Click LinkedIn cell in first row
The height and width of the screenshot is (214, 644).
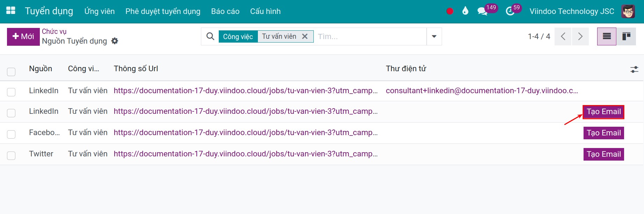pos(44,91)
